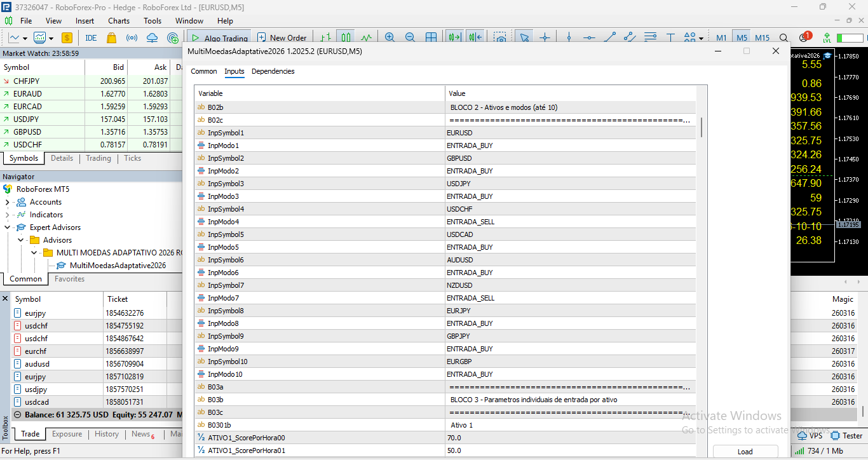Viewport: 868px width, 460px height.
Task: Collapse MULTI MOEDAS ADAPTATIVO 2026 folder
Action: point(34,253)
